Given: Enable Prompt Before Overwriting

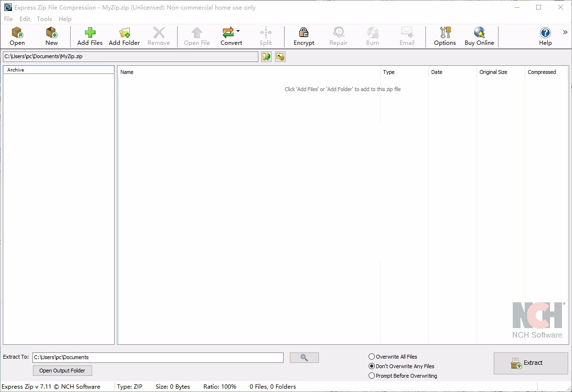Looking at the screenshot, I should (x=371, y=375).
